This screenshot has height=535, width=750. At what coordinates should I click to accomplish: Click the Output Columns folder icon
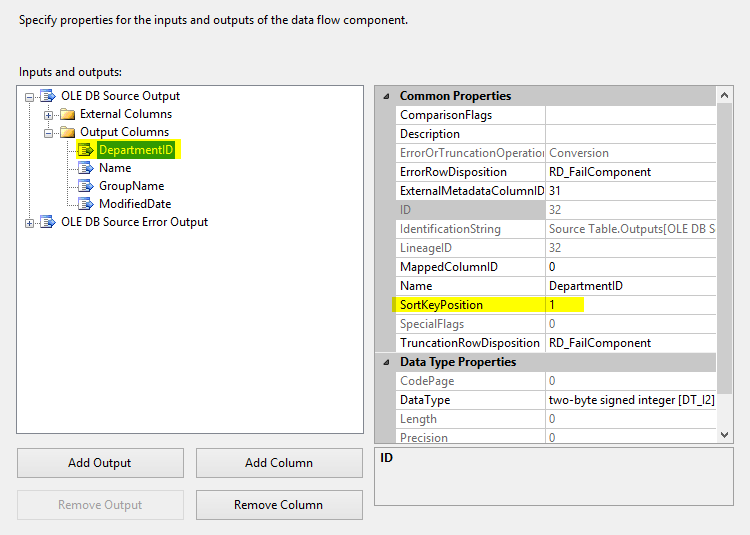click(x=67, y=132)
